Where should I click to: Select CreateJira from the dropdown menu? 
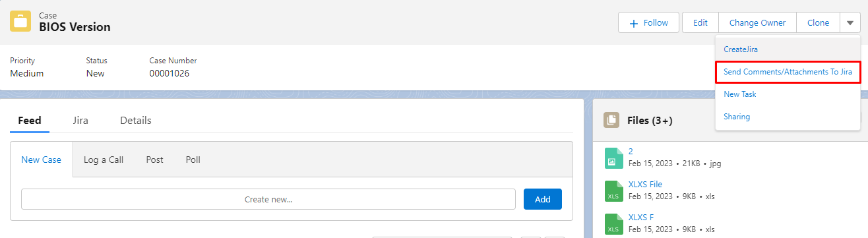pos(741,49)
